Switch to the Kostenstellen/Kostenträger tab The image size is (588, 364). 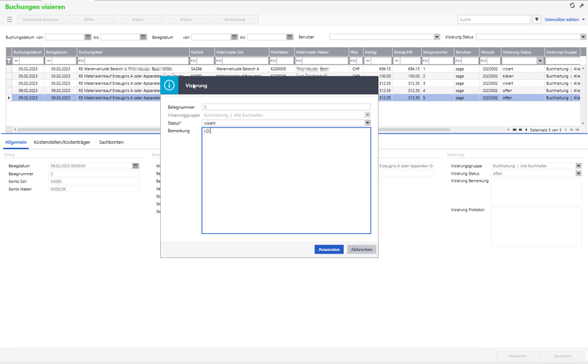click(62, 142)
